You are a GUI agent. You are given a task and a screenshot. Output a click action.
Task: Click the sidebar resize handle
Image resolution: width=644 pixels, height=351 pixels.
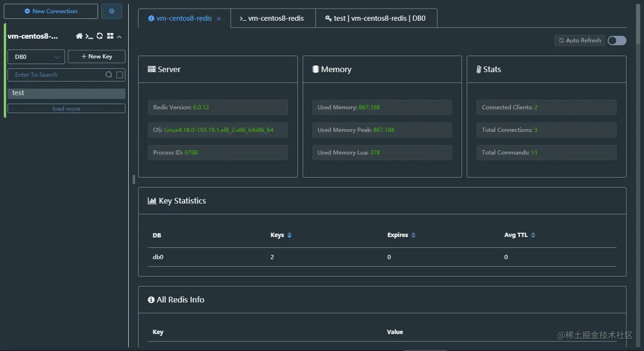134,179
